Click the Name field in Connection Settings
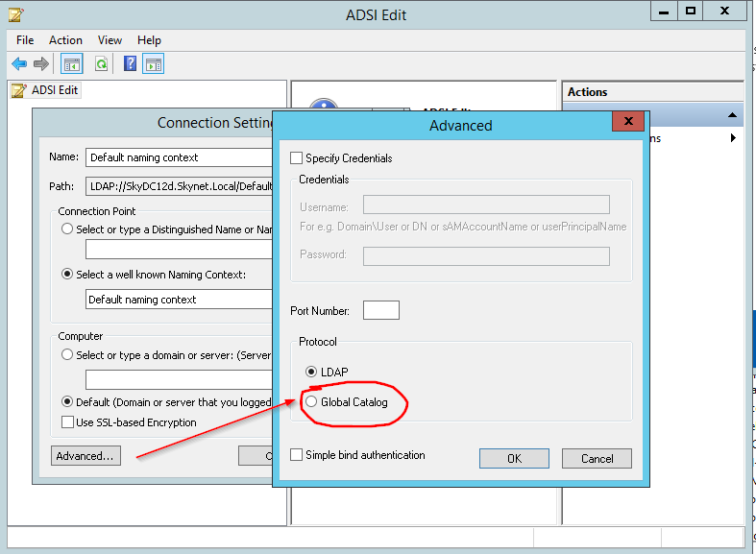The height and width of the screenshot is (554, 756). [x=179, y=157]
